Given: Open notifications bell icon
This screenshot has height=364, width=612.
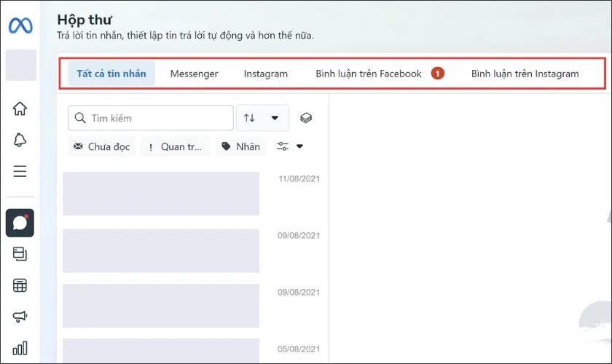Looking at the screenshot, I should [20, 140].
